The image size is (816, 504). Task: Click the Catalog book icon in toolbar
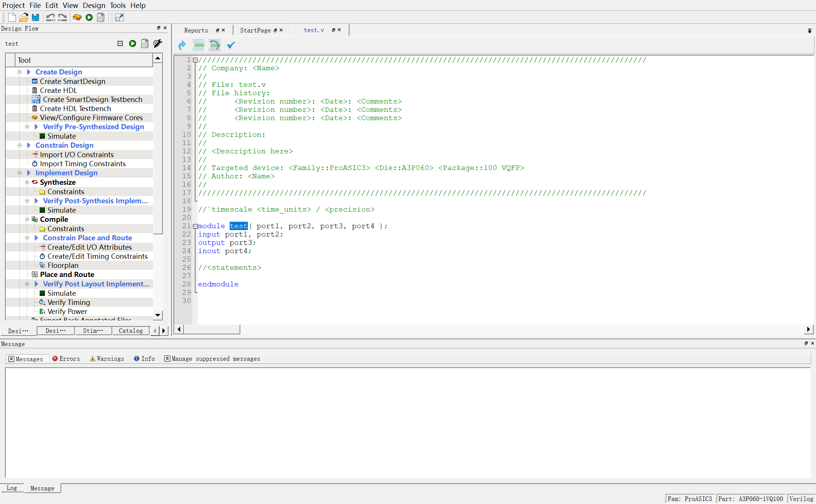point(77,17)
